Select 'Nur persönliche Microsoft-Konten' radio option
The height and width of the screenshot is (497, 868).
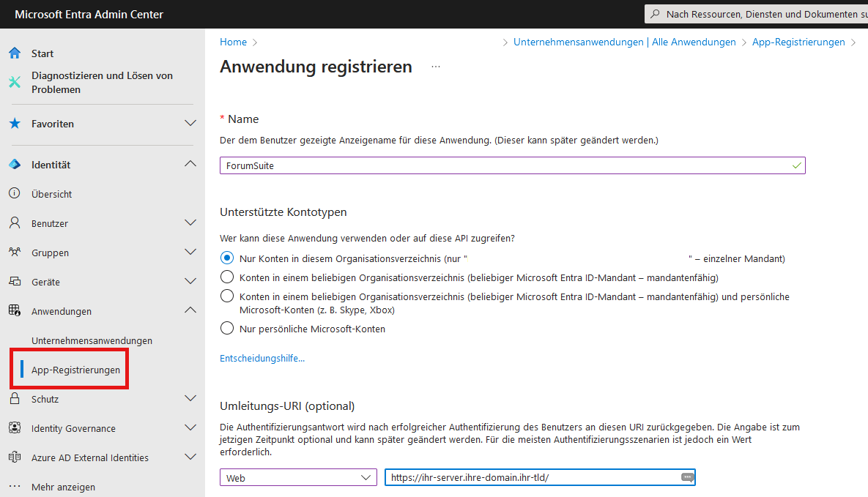227,329
